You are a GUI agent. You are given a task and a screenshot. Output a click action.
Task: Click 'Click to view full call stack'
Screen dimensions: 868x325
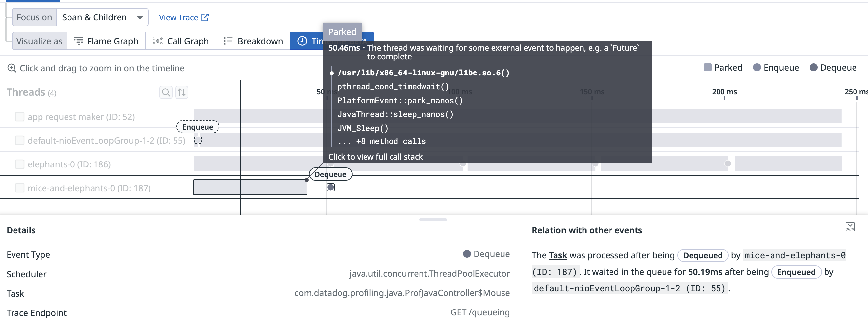click(x=375, y=157)
